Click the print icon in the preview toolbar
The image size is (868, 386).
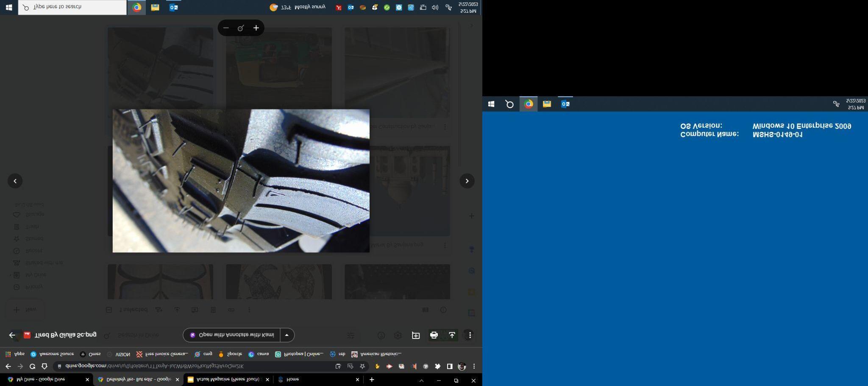click(434, 335)
